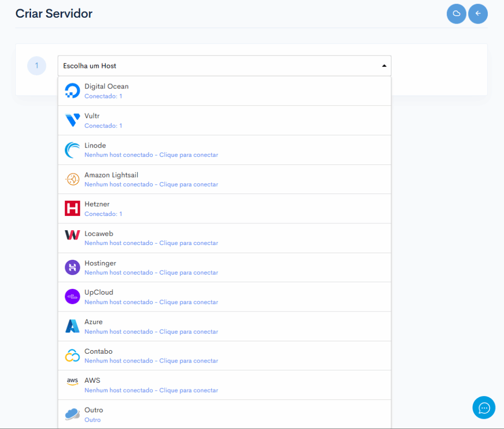Click the UpCloud logo icon
504x429 pixels.
[x=72, y=297]
